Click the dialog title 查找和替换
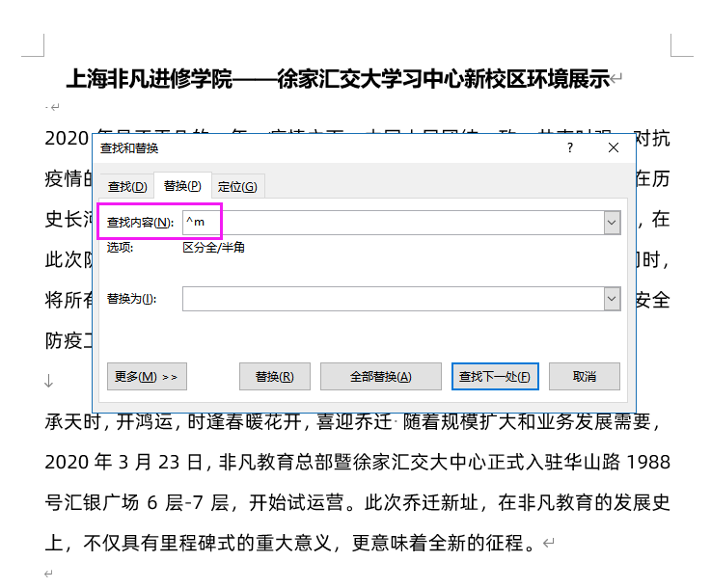 tap(129, 148)
